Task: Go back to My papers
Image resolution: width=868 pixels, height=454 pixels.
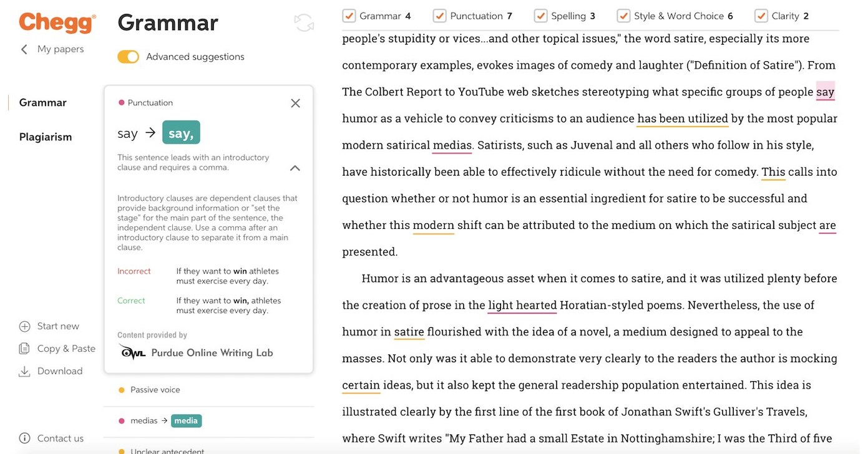Action: coord(61,49)
